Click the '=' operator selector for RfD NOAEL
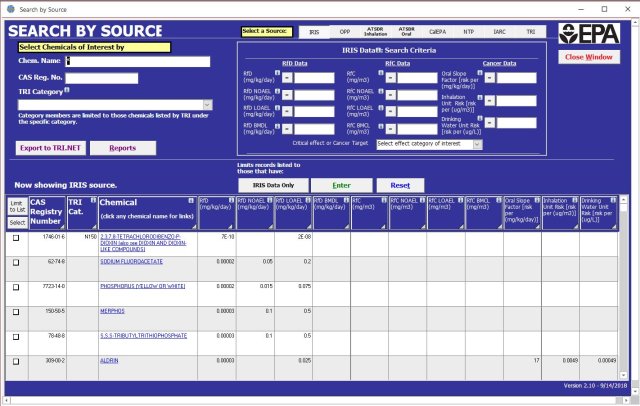The height and width of the screenshot is (406, 640). pyautogui.click(x=285, y=93)
